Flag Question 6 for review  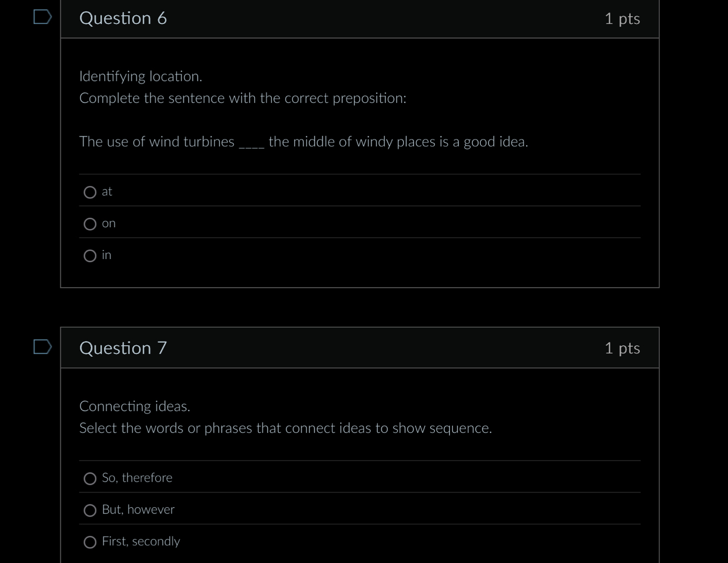coord(42,17)
